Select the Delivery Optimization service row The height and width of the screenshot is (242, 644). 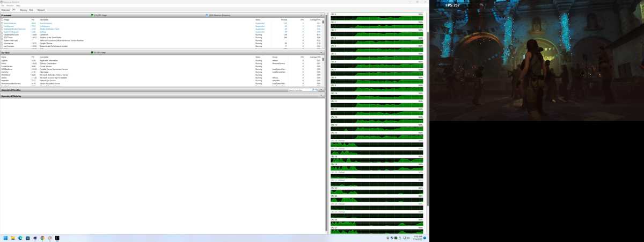[x=161, y=63]
